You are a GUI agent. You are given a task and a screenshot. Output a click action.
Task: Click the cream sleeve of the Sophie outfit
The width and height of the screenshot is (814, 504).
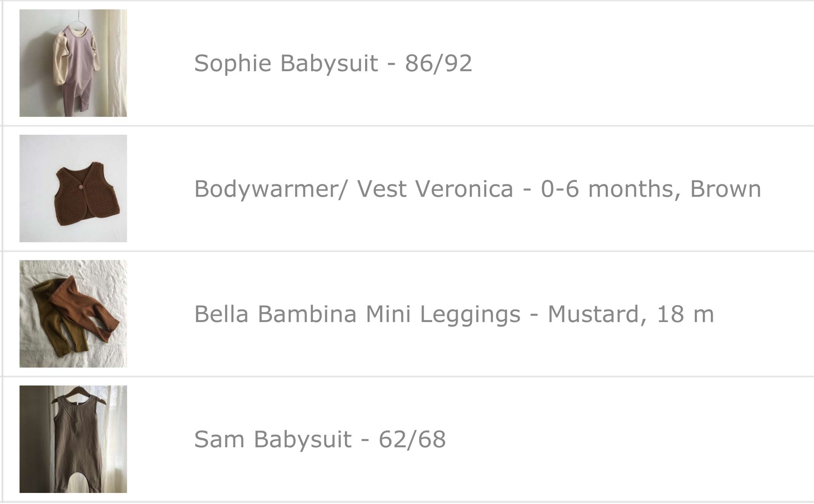pyautogui.click(x=60, y=59)
